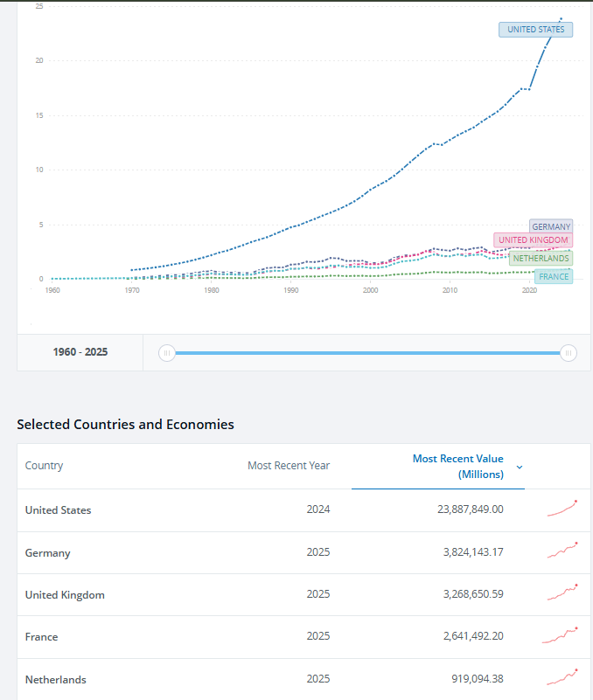Click the value 919,094.38
Viewport: 593px width, 700px height.
[x=478, y=679]
